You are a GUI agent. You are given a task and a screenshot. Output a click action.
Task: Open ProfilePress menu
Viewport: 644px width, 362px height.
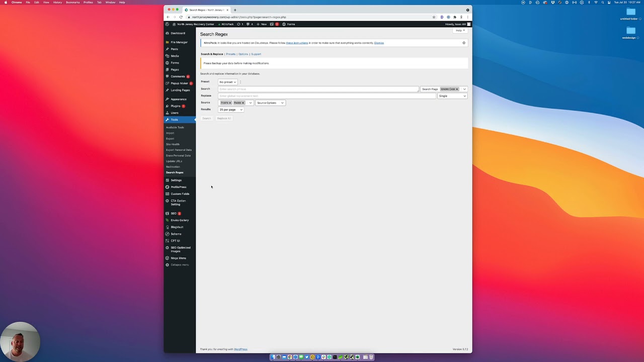178,187
